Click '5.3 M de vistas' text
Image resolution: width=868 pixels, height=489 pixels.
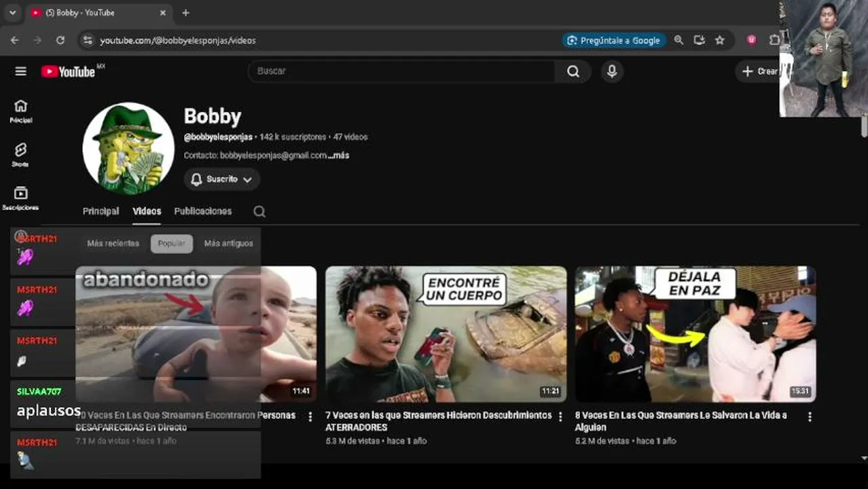(x=352, y=441)
